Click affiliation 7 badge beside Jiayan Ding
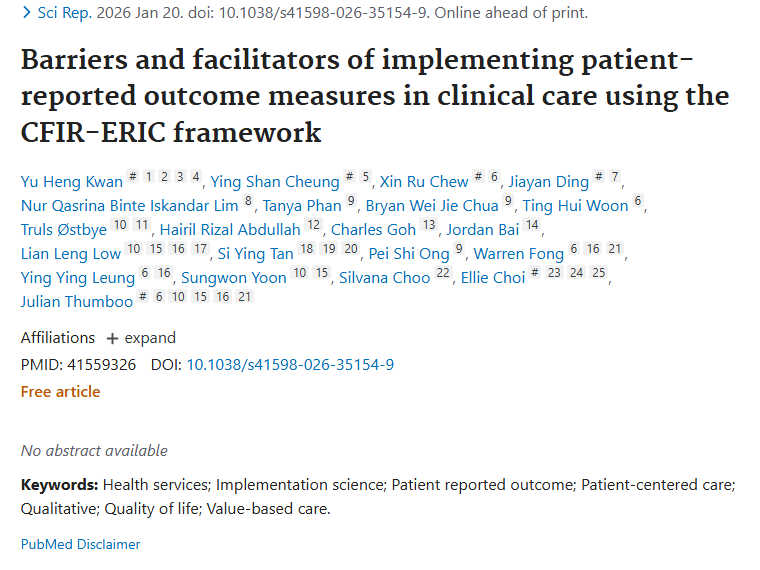Image resolution: width=760 pixels, height=570 pixels. pos(615,178)
